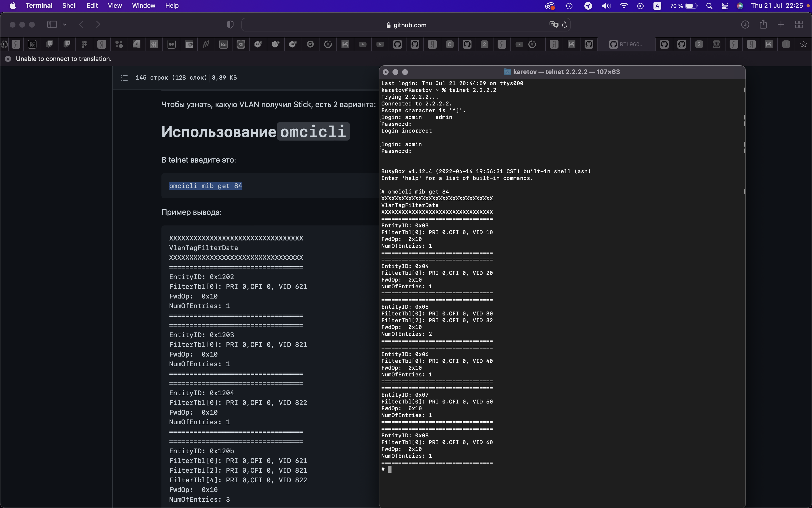This screenshot has height=508, width=812.
Task: Click EntityID: 0x05 in the terminal
Action: (405, 307)
